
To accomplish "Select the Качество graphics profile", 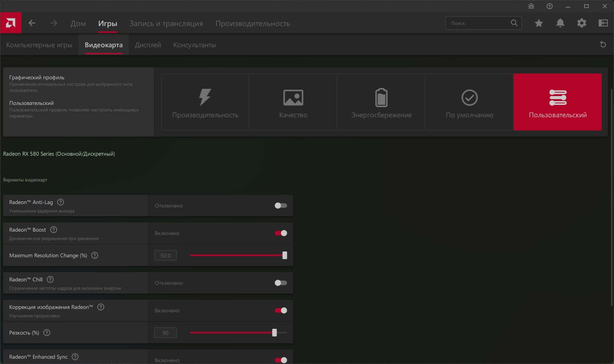I will pos(293,102).
